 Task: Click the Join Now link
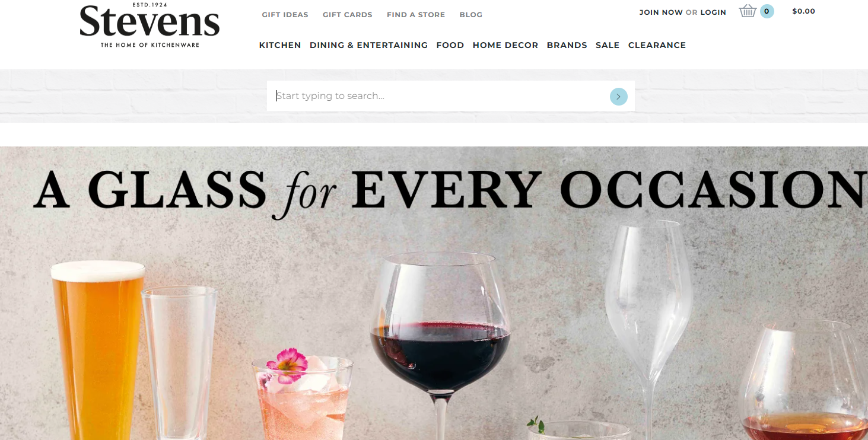[661, 12]
